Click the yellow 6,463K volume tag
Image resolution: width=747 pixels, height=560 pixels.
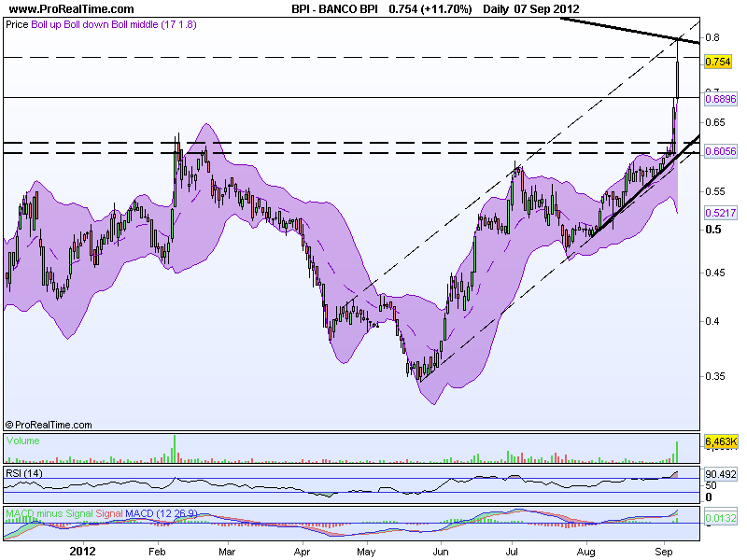721,441
